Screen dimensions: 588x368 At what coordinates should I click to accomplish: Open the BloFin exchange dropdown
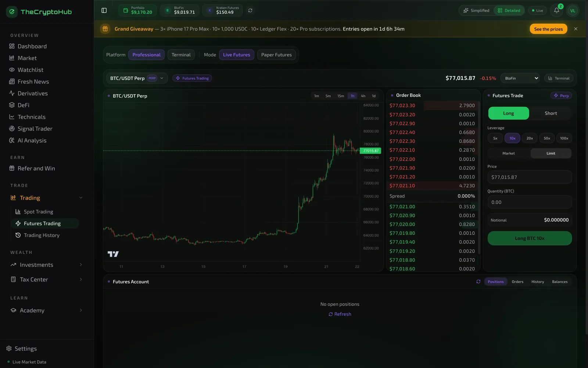pyautogui.click(x=520, y=78)
